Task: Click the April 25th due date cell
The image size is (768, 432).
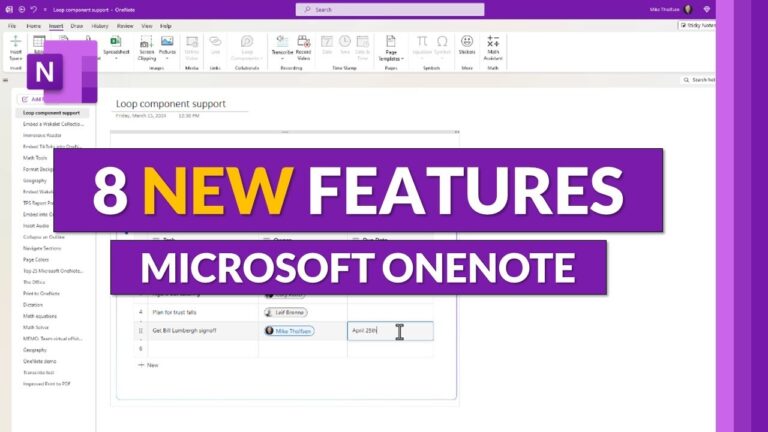Action: coord(390,331)
